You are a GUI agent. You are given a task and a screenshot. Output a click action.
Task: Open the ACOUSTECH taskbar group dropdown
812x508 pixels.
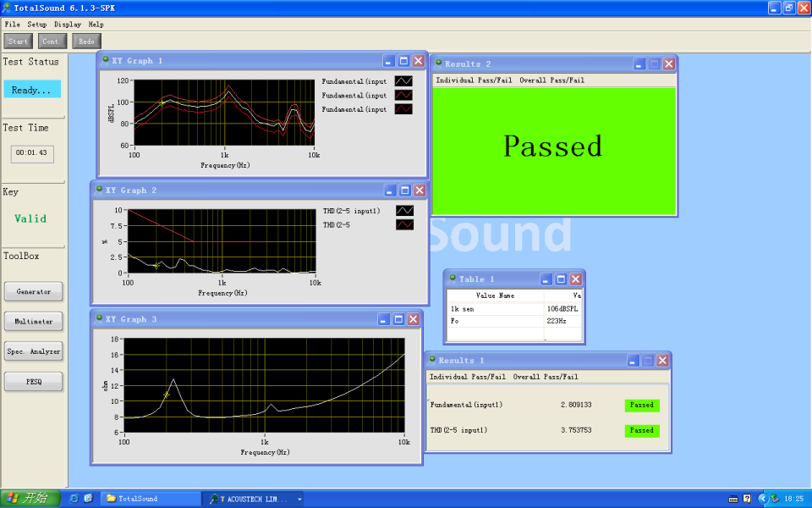click(299, 499)
